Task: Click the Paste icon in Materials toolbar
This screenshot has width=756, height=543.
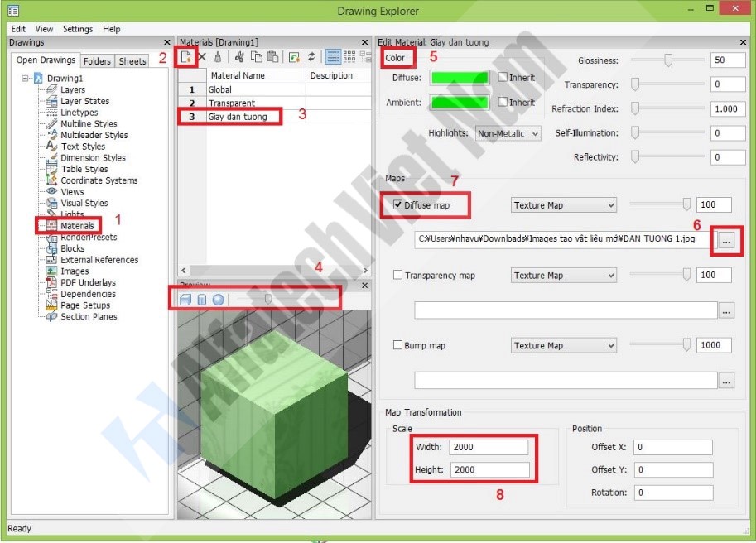Action: [x=272, y=57]
